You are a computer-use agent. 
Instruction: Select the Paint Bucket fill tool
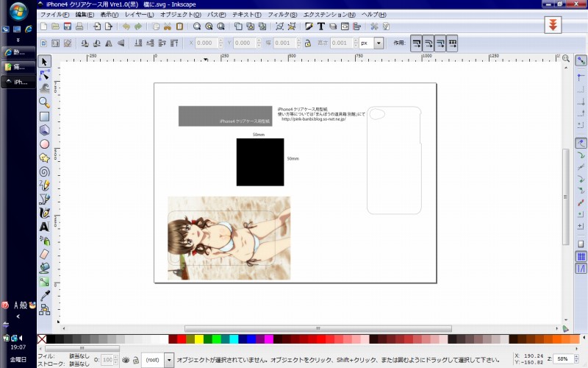point(44,268)
